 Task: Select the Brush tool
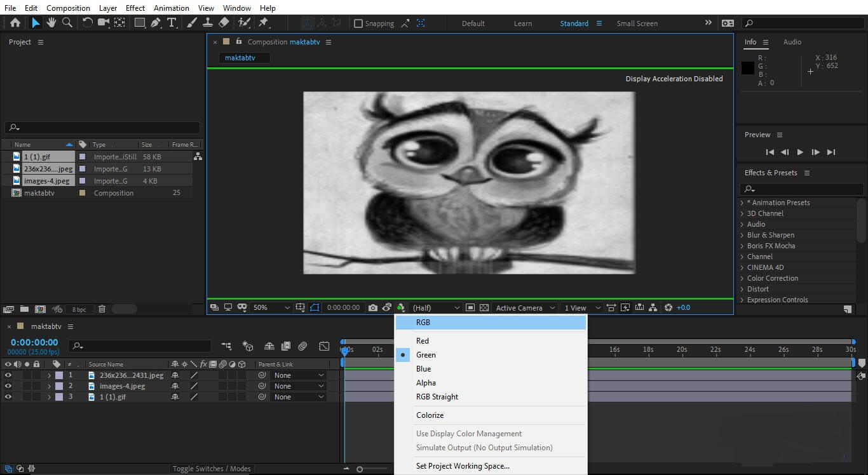point(192,23)
